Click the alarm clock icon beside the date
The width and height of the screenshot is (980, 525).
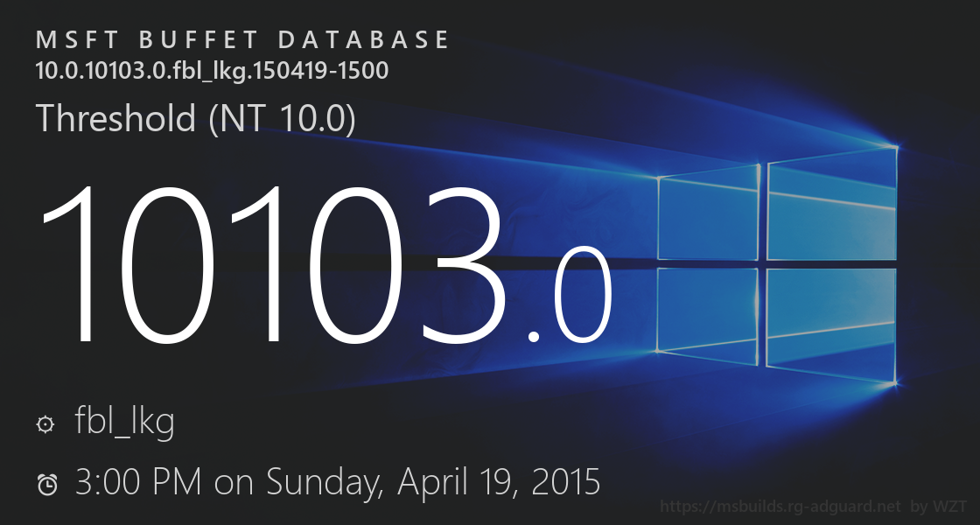pos(47,484)
